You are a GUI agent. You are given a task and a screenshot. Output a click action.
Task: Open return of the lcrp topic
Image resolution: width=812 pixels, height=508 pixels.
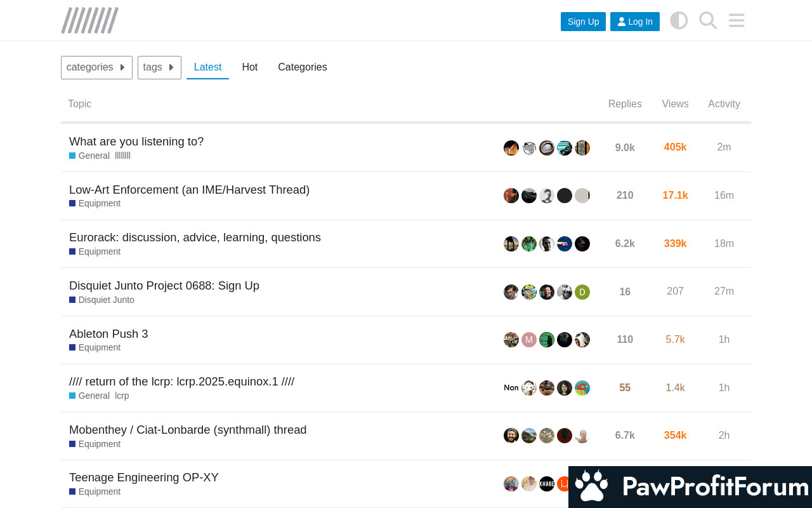(x=181, y=382)
